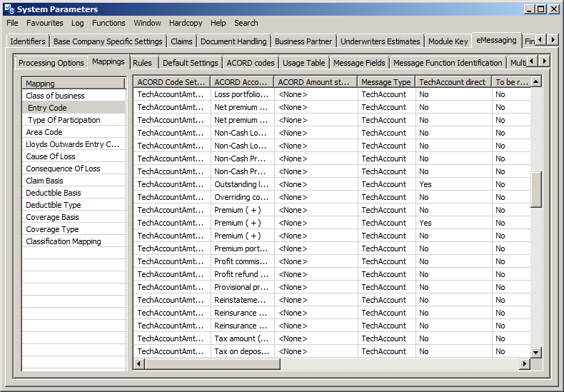Open the File menu
The width and height of the screenshot is (564, 392).
[12, 23]
